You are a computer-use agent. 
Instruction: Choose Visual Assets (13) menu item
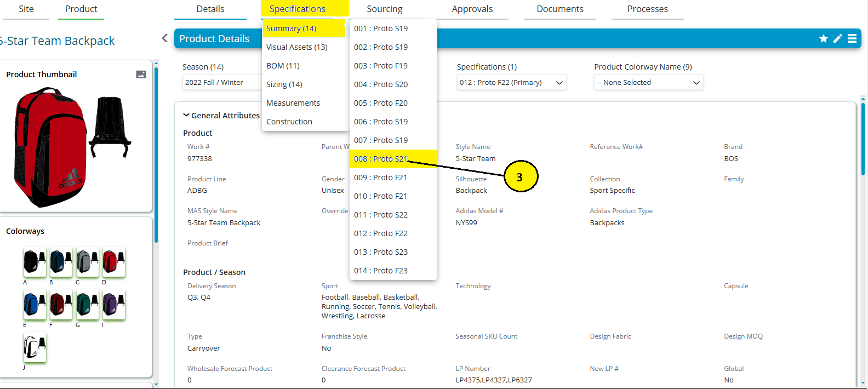click(305, 47)
